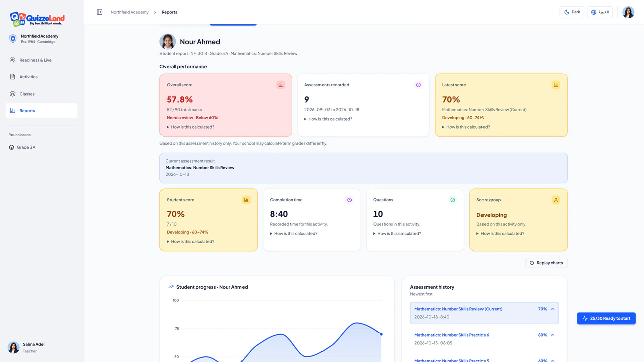Viewport: 644px width, 362px height.
Task: Expand 'How is this calculated?' under Assessments recorded
Action: click(x=329, y=119)
